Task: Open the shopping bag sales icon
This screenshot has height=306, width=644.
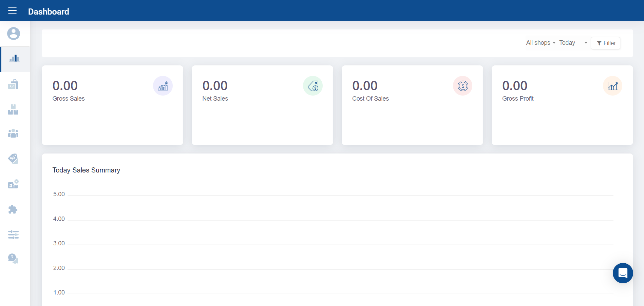Action: coord(13,84)
